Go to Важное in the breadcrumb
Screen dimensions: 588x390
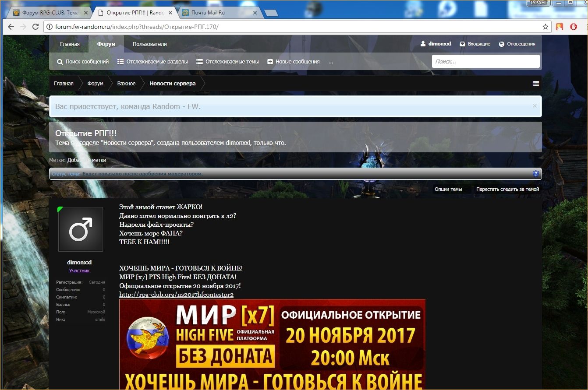pos(126,84)
